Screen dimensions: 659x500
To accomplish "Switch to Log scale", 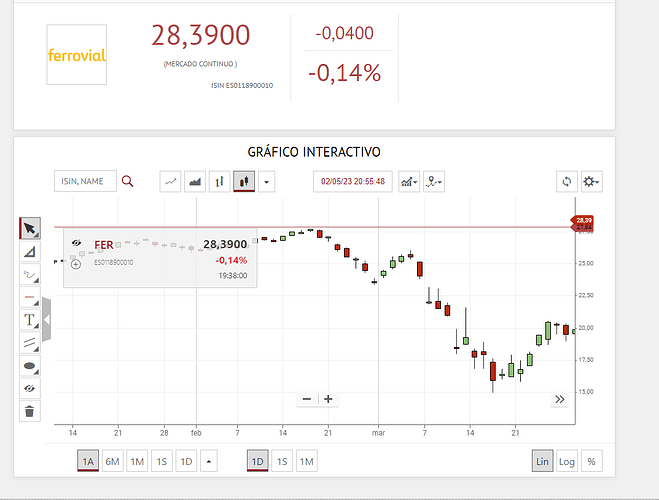I will click(567, 461).
